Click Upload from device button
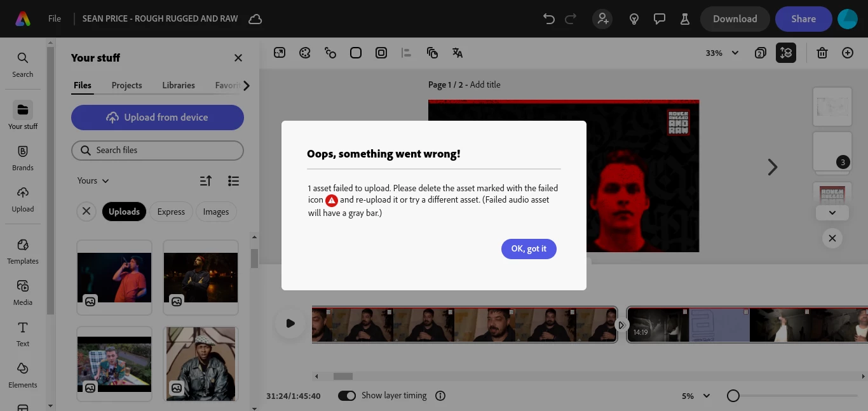868x411 pixels. (x=158, y=118)
